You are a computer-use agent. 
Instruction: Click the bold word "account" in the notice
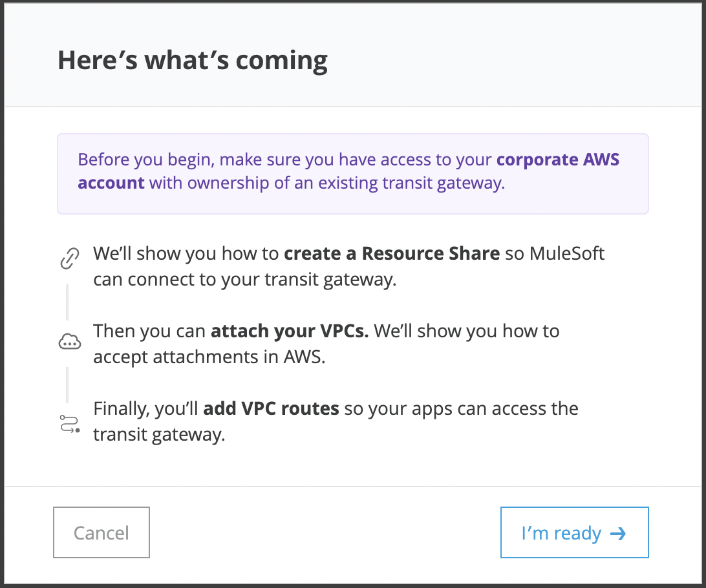pos(111,183)
